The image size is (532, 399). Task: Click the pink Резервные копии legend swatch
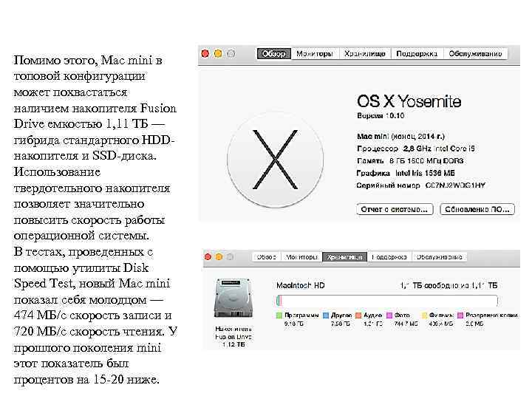pyautogui.click(x=460, y=316)
